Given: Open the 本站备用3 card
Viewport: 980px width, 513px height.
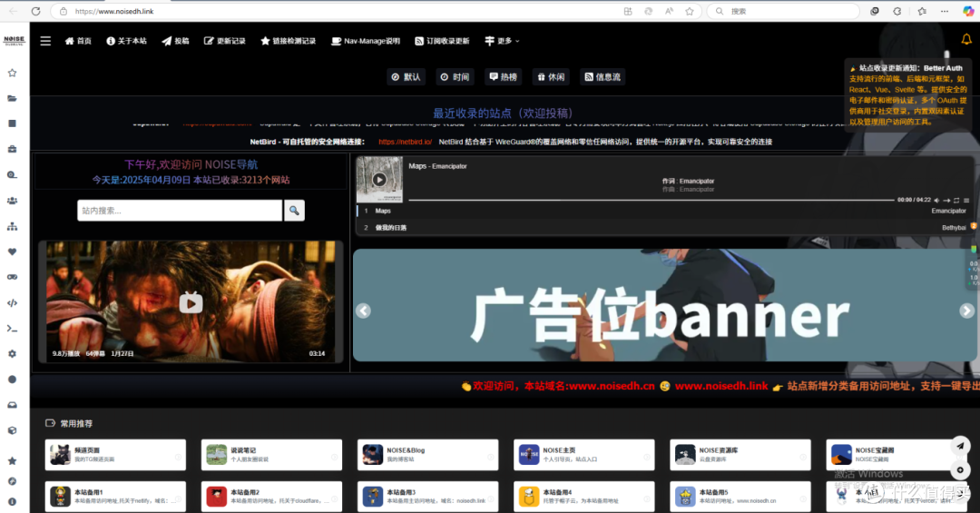Looking at the screenshot, I should click(428, 497).
